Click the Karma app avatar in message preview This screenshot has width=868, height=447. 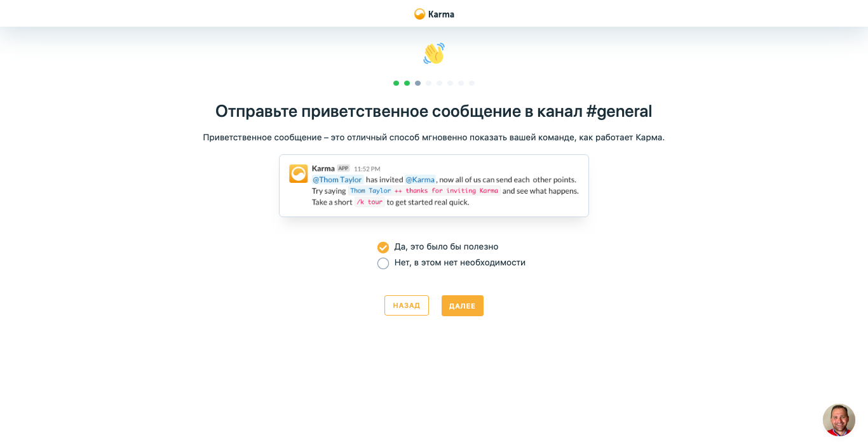(299, 174)
